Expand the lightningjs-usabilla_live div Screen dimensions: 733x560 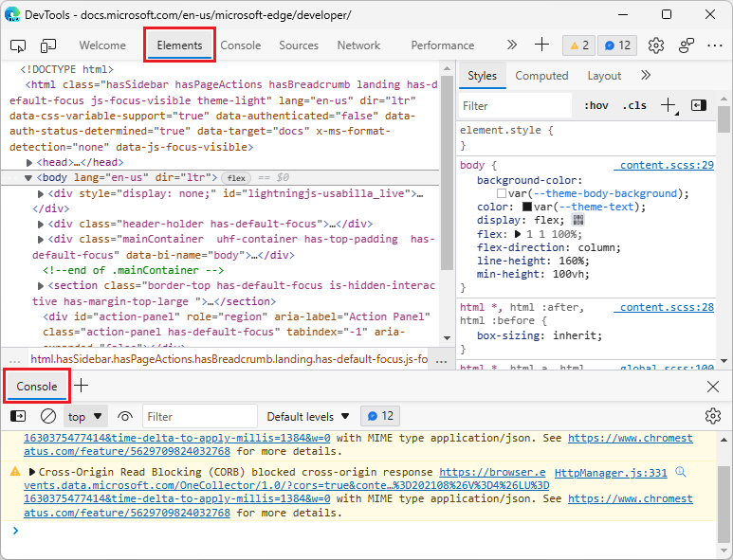40,193
